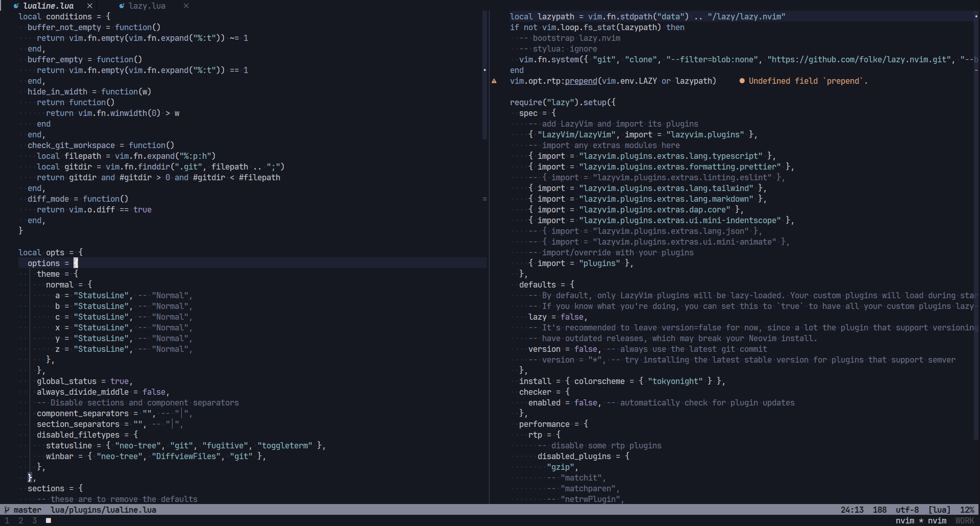Select tmux window 2
Viewport: 980px width, 526px height.
[21, 520]
